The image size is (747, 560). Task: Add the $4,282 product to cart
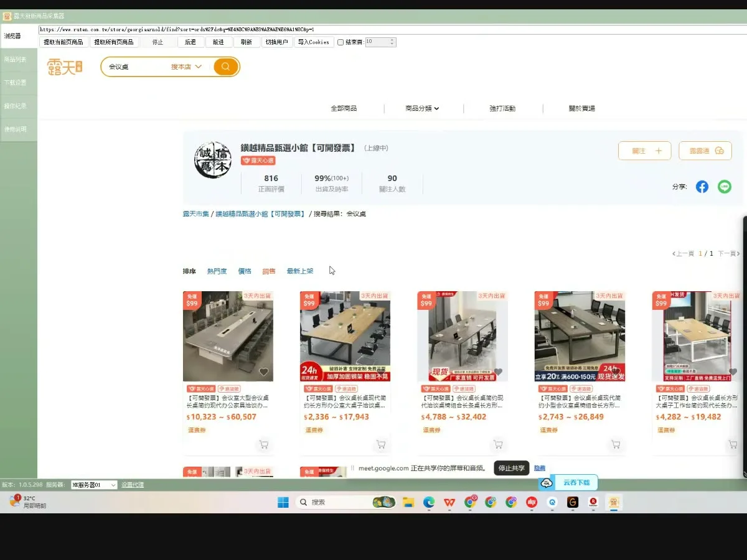tap(733, 445)
